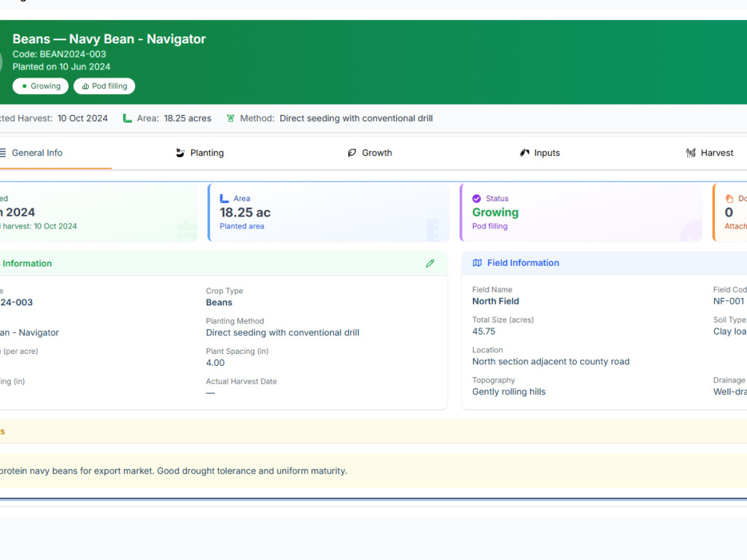Click the Gently rolling hills topography value
This screenshot has height=560, width=747.
(x=509, y=392)
